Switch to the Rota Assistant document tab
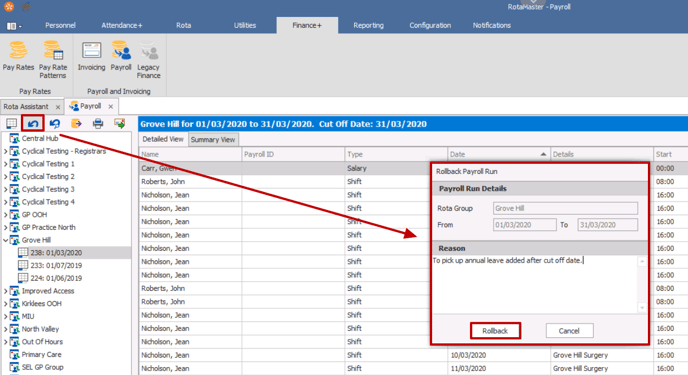The width and height of the screenshot is (688, 375). [26, 107]
